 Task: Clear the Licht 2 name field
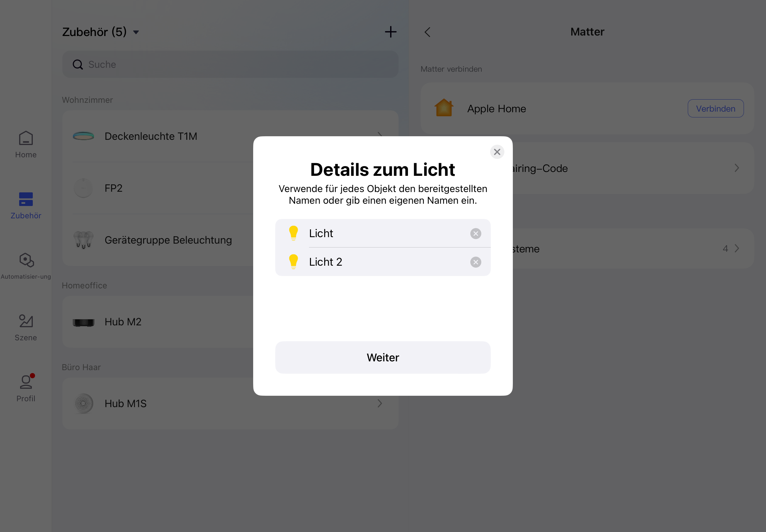click(476, 262)
